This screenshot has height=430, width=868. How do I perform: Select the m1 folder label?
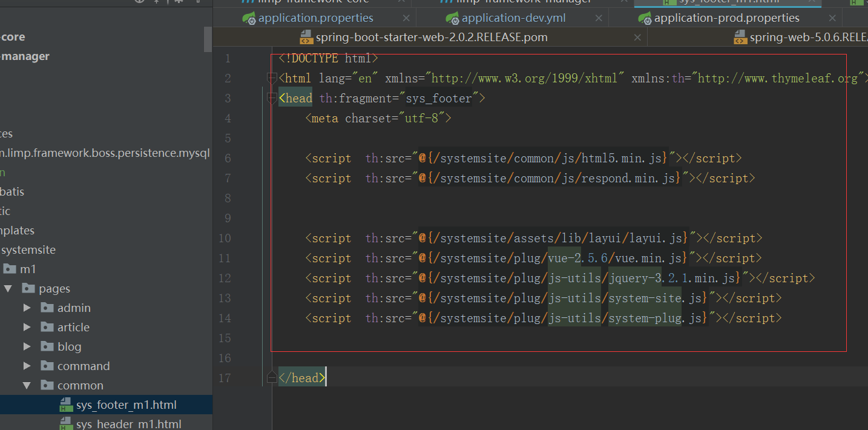point(28,269)
